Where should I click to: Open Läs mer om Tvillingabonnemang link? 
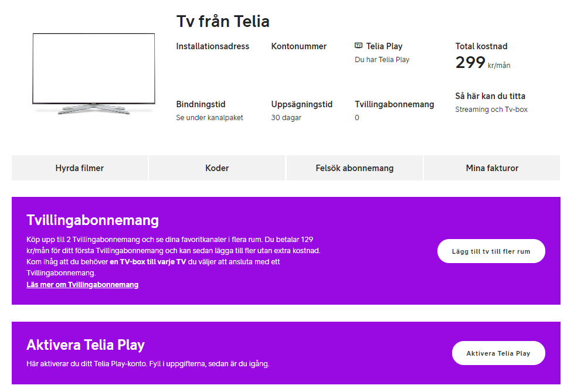coord(82,284)
